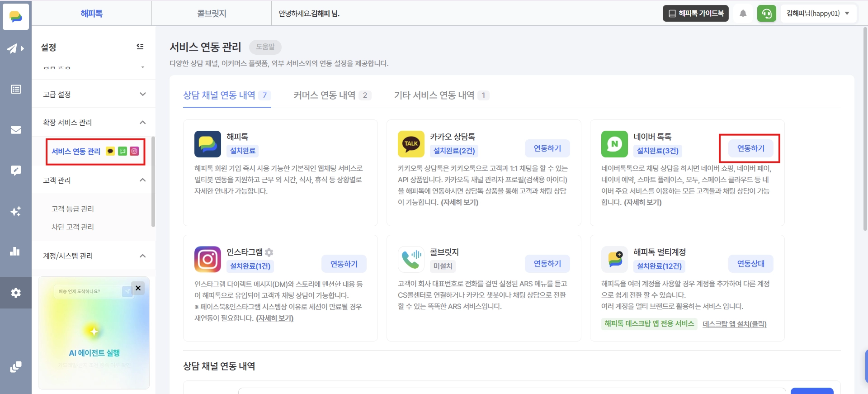Click the 네이버 톡톡 green N icon
This screenshot has height=394, width=868.
point(614,144)
